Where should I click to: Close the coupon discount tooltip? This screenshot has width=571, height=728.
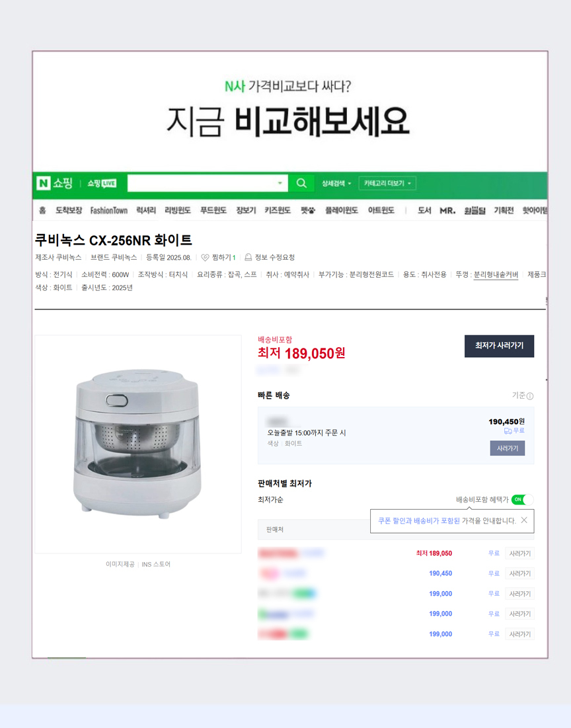click(x=524, y=520)
